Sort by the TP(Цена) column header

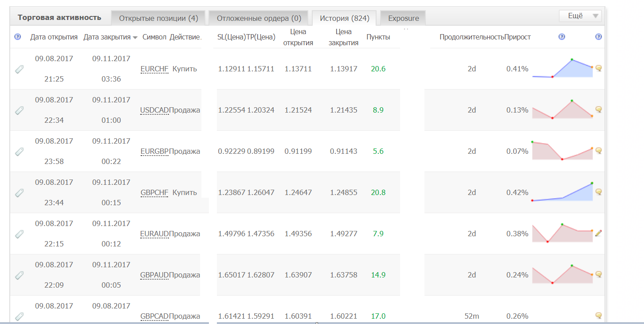pos(261,37)
